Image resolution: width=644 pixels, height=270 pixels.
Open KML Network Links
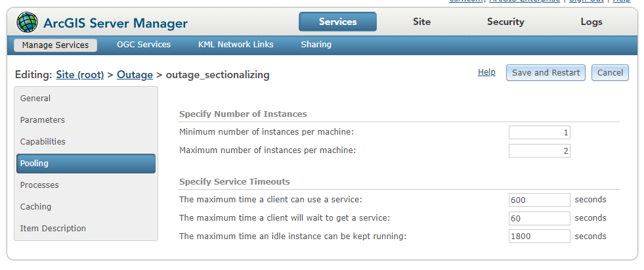[236, 45]
